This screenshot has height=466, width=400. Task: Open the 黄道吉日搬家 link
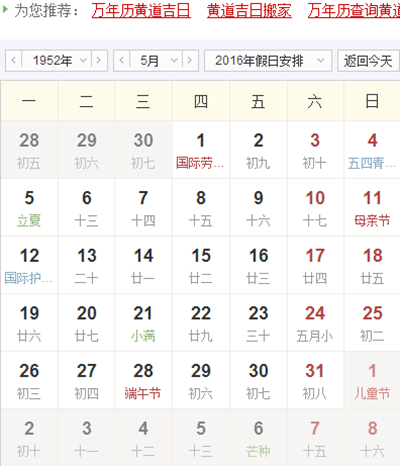tap(249, 11)
